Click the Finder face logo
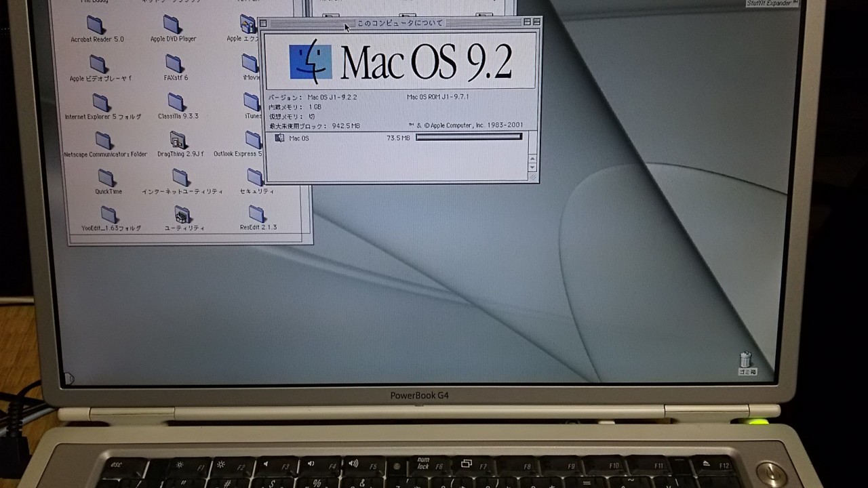 click(x=311, y=62)
